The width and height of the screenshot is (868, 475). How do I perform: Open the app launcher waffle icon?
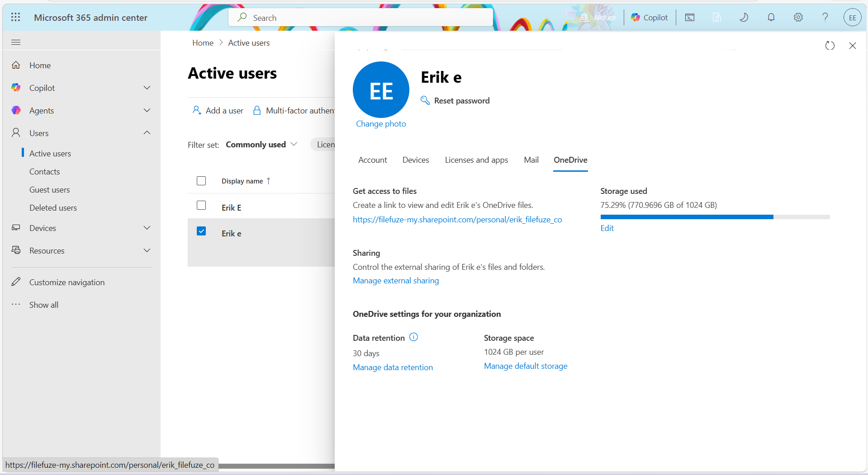pos(16,17)
